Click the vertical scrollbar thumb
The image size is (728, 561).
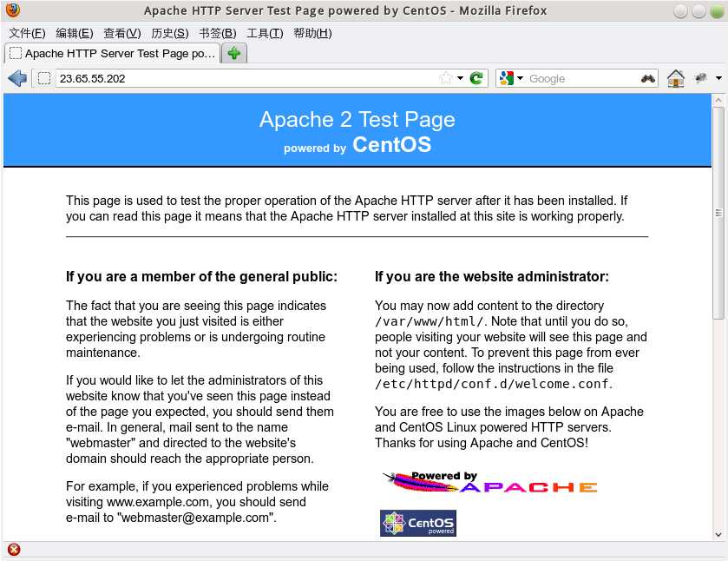coord(718,213)
